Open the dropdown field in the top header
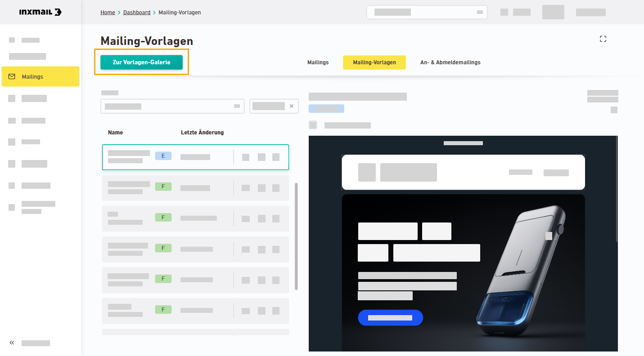 coord(427,12)
